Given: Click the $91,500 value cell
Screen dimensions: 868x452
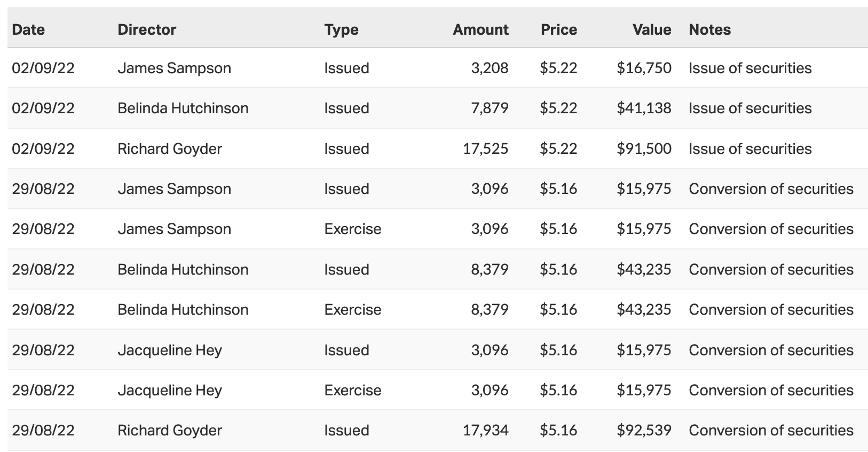Looking at the screenshot, I should (644, 149).
